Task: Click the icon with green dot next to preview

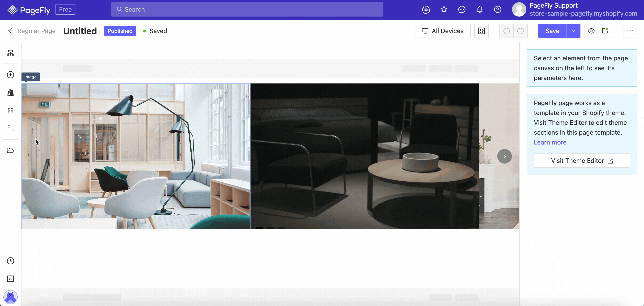Action: [x=605, y=31]
